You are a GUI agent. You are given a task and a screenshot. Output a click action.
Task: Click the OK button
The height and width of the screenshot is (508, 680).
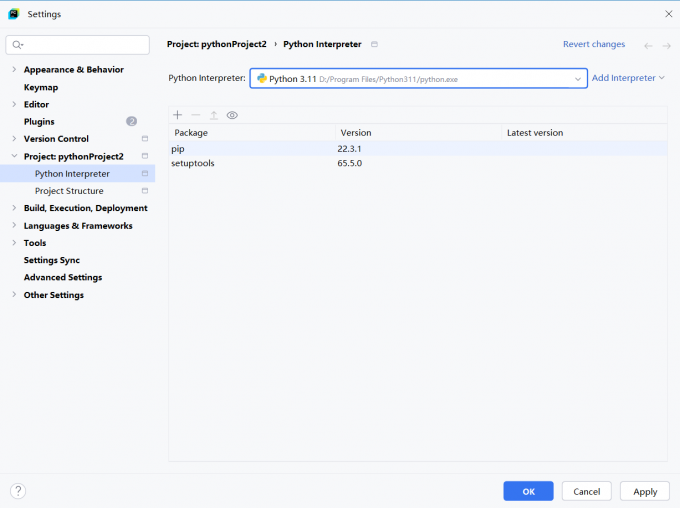tap(528, 491)
